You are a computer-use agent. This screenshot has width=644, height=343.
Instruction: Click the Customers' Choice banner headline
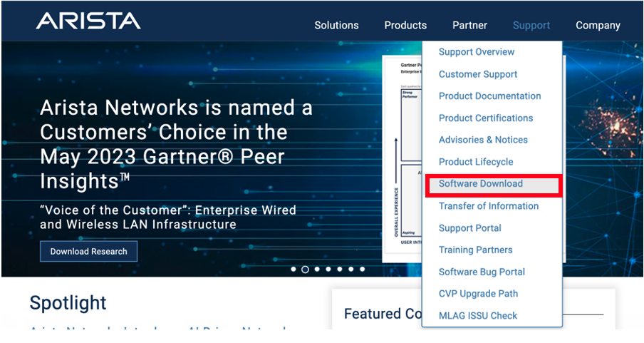(176, 144)
